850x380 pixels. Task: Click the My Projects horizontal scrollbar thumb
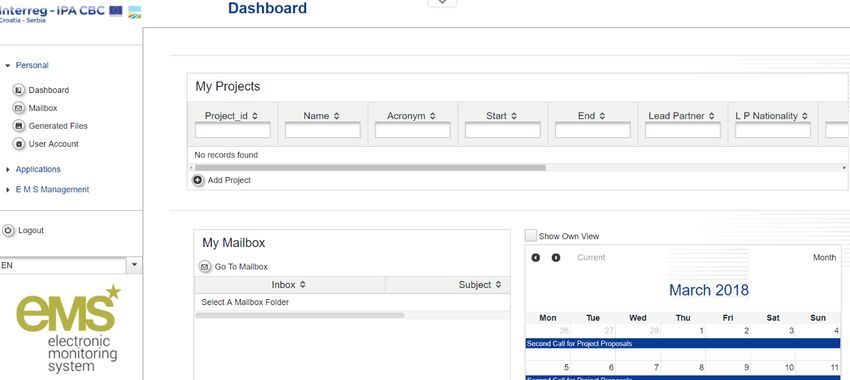point(370,168)
